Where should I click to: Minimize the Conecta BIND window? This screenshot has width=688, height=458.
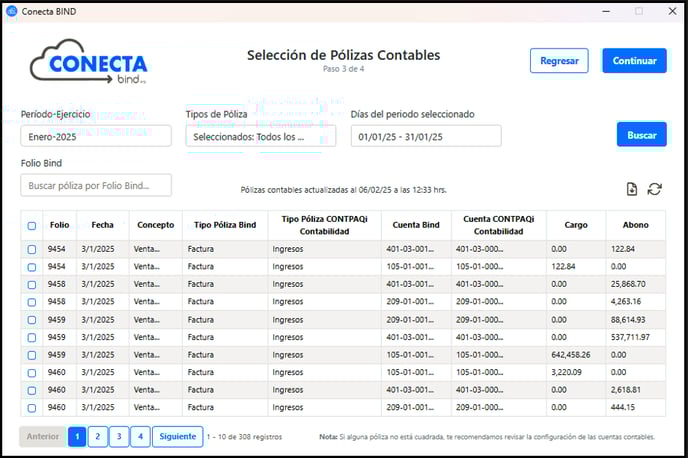[606, 11]
